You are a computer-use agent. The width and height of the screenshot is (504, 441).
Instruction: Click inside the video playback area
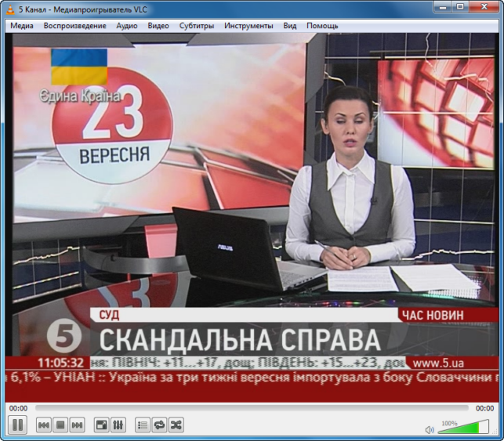click(252, 217)
